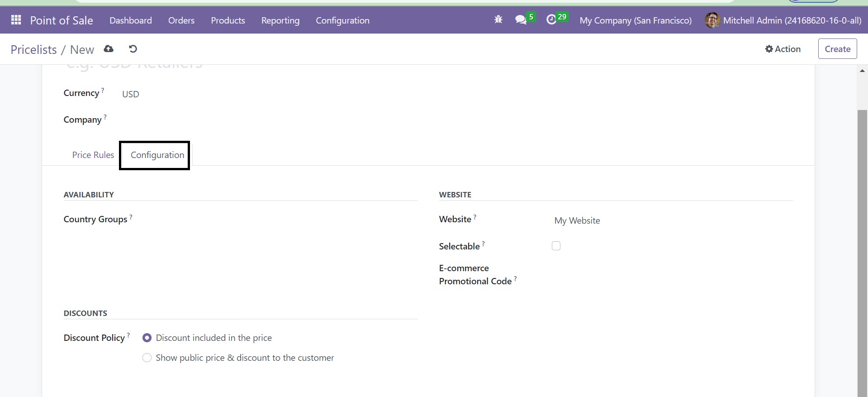Open the Configuration menu in top navbar

(342, 20)
